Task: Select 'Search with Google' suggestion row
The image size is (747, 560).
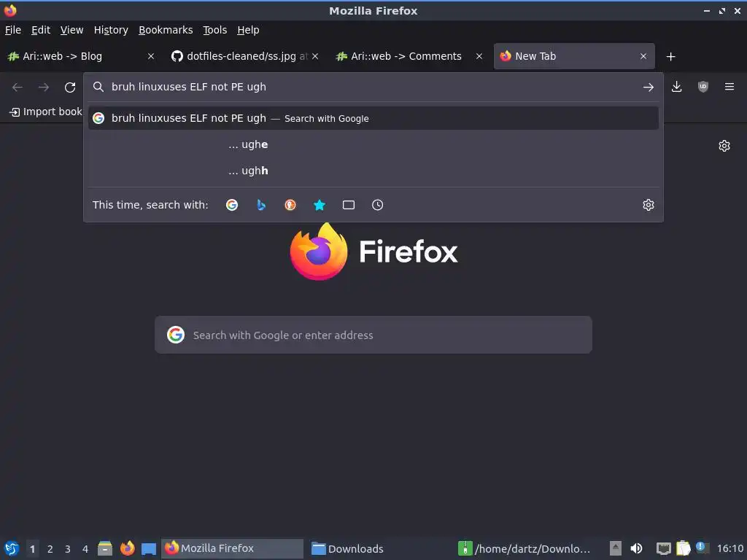Action: [x=373, y=118]
